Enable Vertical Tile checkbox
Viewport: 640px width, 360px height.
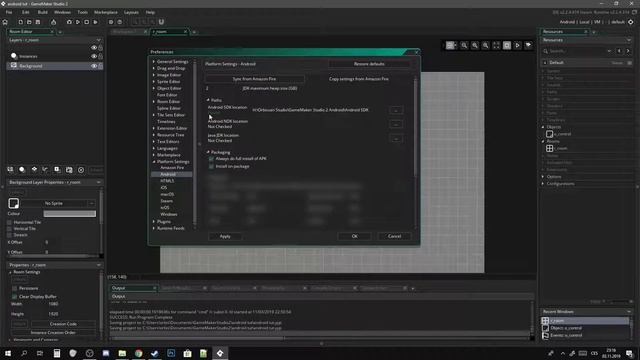click(9, 229)
